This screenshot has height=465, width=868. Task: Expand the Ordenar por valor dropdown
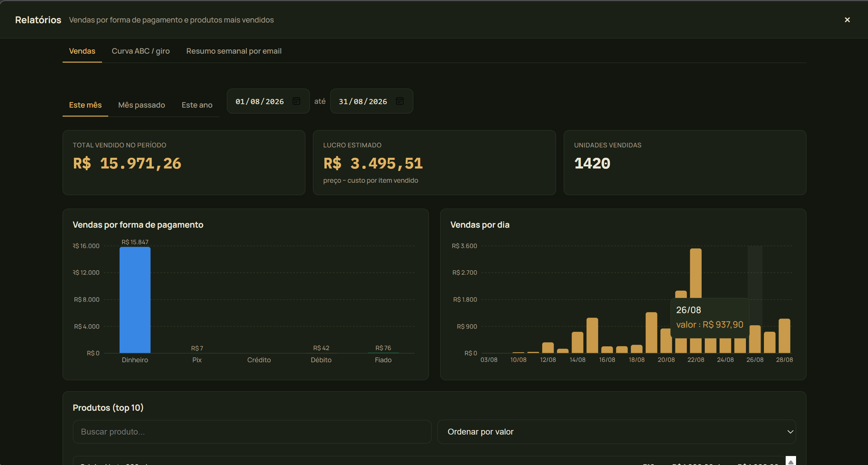[x=617, y=432]
